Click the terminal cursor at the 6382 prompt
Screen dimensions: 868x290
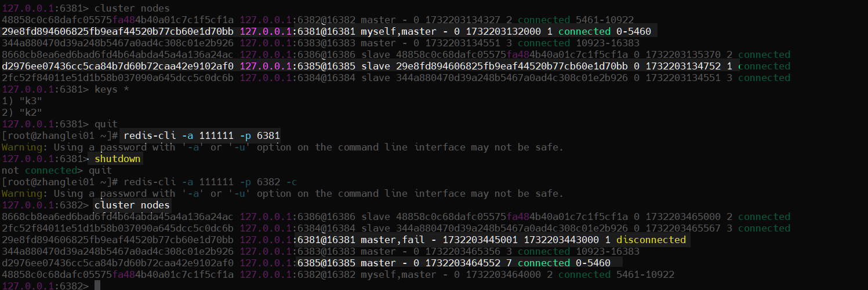coord(97,286)
